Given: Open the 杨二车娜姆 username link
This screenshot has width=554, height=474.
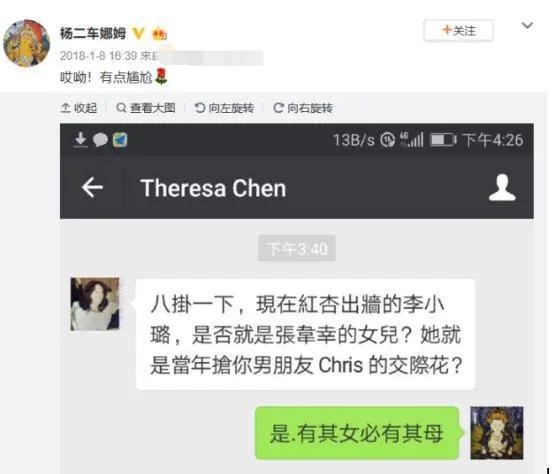Looking at the screenshot, I should click(93, 34).
